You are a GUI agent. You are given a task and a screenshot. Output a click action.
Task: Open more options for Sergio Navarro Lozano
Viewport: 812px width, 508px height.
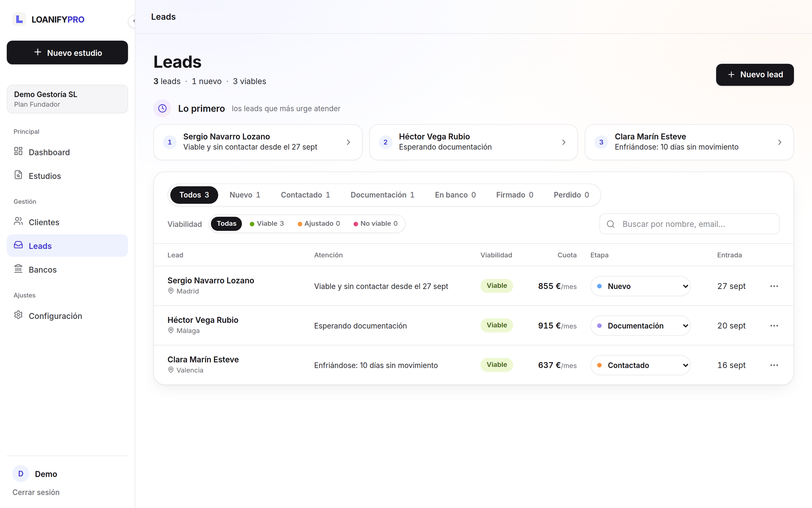[774, 286]
